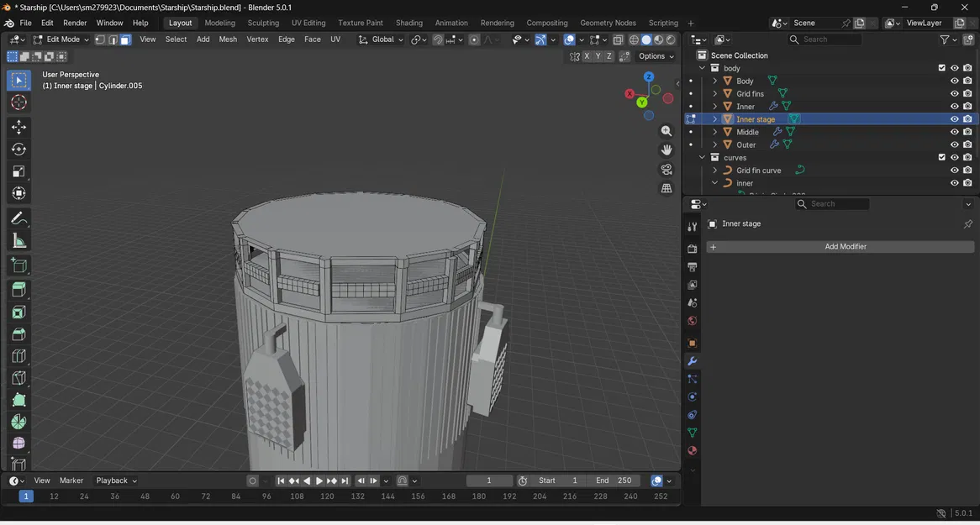The width and height of the screenshot is (980, 525).
Task: Toggle proportional editing
Action: point(473,39)
